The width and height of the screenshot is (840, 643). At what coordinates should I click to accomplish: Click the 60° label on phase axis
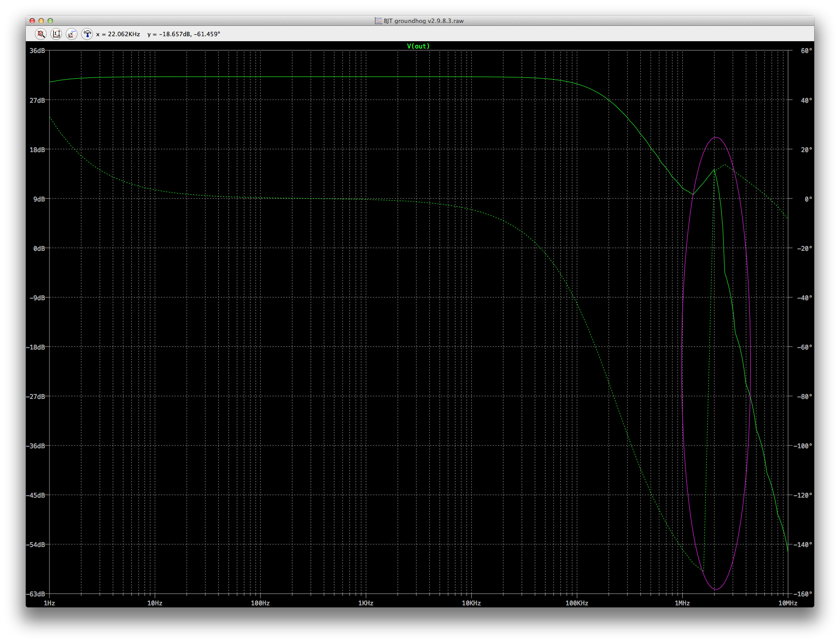tap(806, 51)
